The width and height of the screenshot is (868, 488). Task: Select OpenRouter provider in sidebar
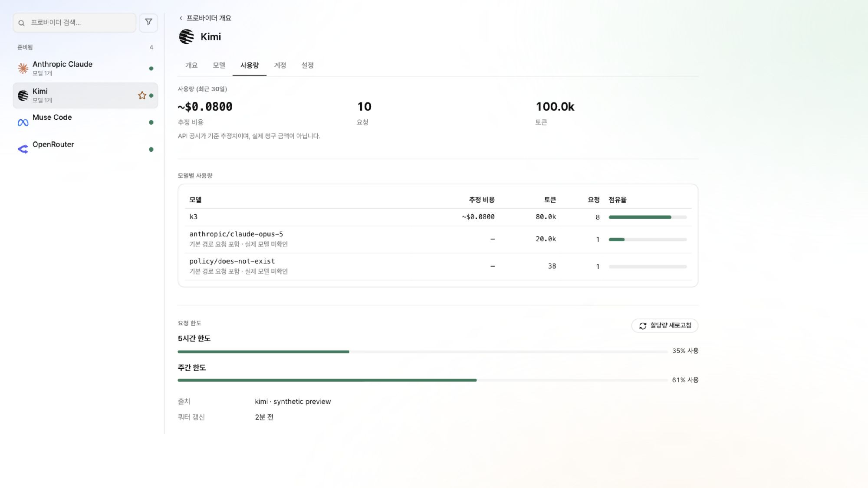coord(85,149)
